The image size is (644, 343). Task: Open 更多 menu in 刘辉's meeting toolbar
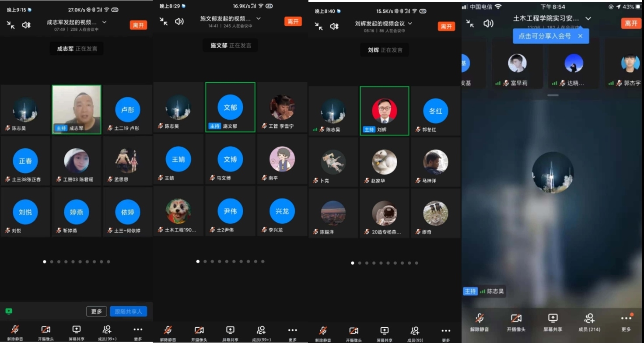click(445, 333)
